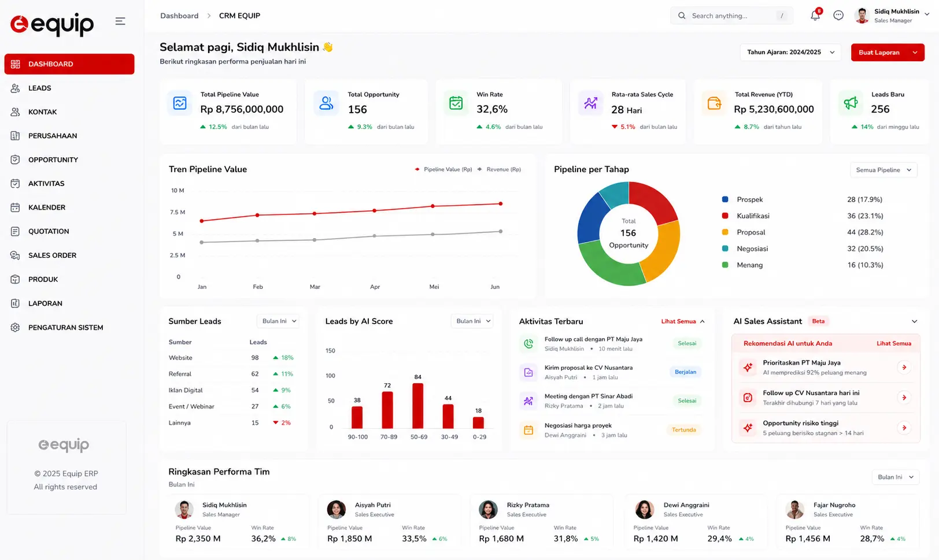Click Total Pipeline Value chart icon
This screenshot has height=560, width=939.
180,103
